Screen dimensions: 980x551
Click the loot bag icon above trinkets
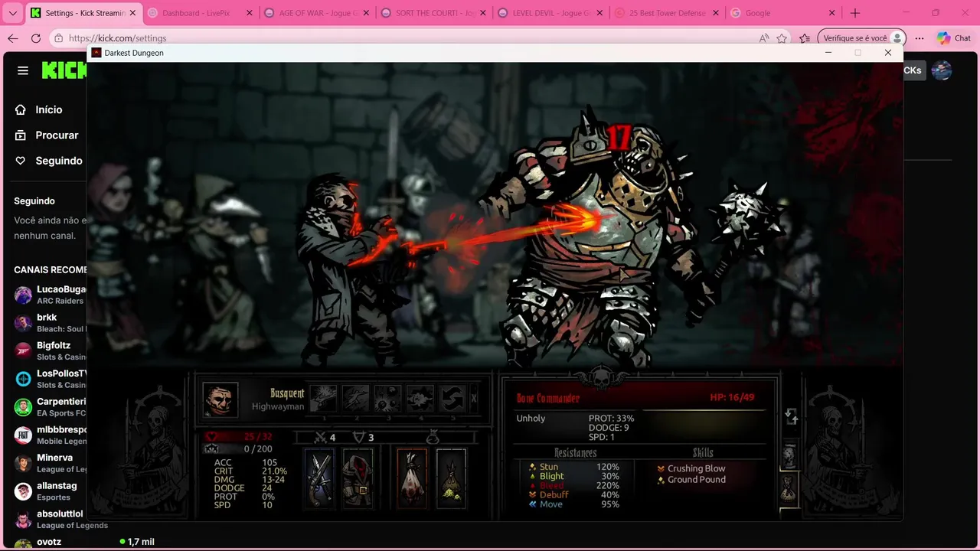tap(433, 437)
